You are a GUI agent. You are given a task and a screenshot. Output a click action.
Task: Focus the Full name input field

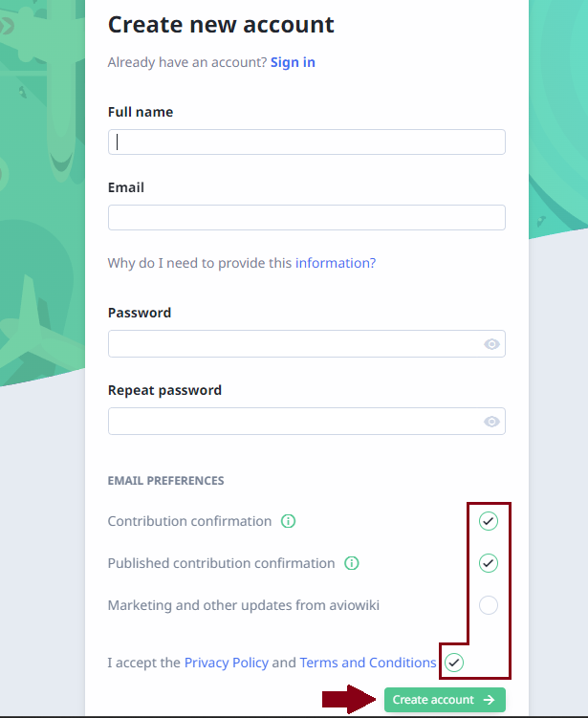tap(307, 141)
